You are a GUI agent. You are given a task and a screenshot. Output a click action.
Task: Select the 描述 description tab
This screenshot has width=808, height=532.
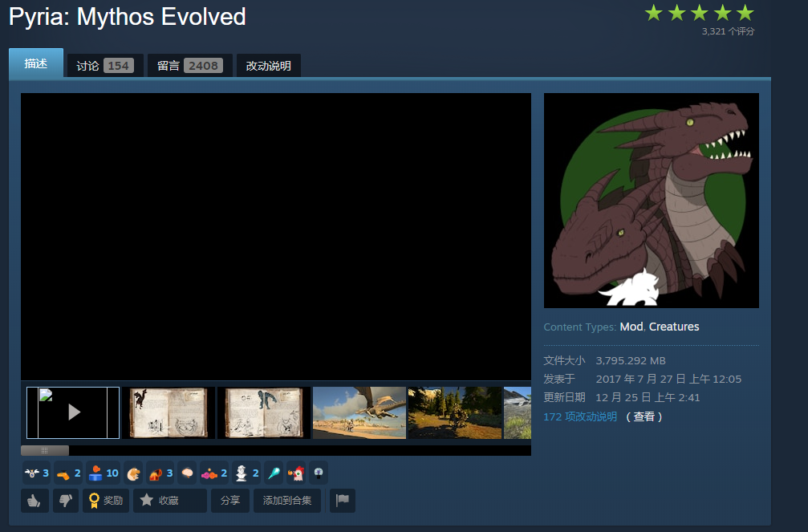pos(36,64)
